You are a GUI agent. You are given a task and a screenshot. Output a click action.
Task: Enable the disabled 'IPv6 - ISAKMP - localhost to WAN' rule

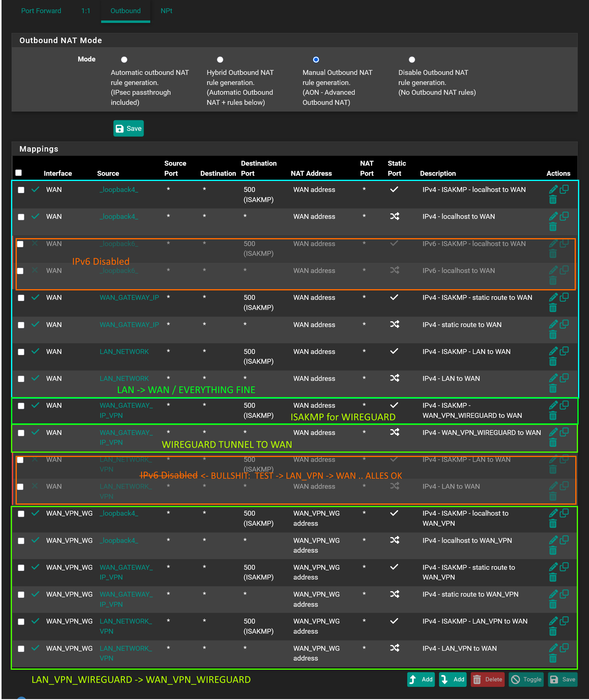pos(35,244)
